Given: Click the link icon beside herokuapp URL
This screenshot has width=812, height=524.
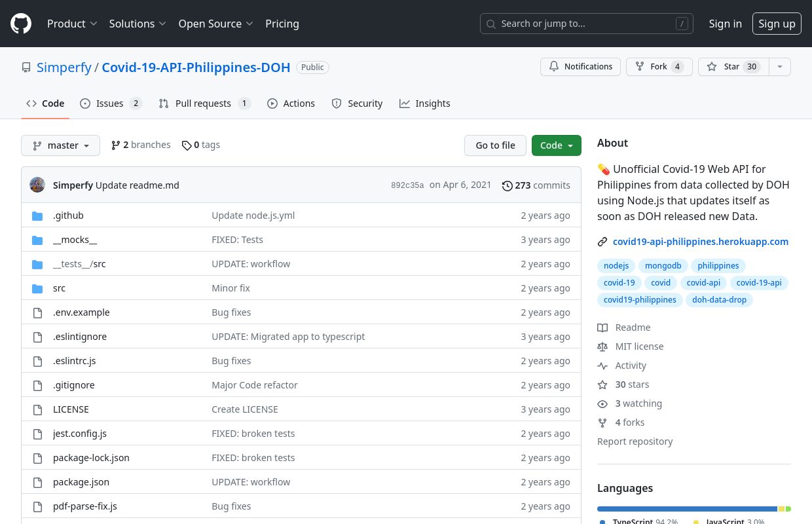Looking at the screenshot, I should pyautogui.click(x=602, y=242).
